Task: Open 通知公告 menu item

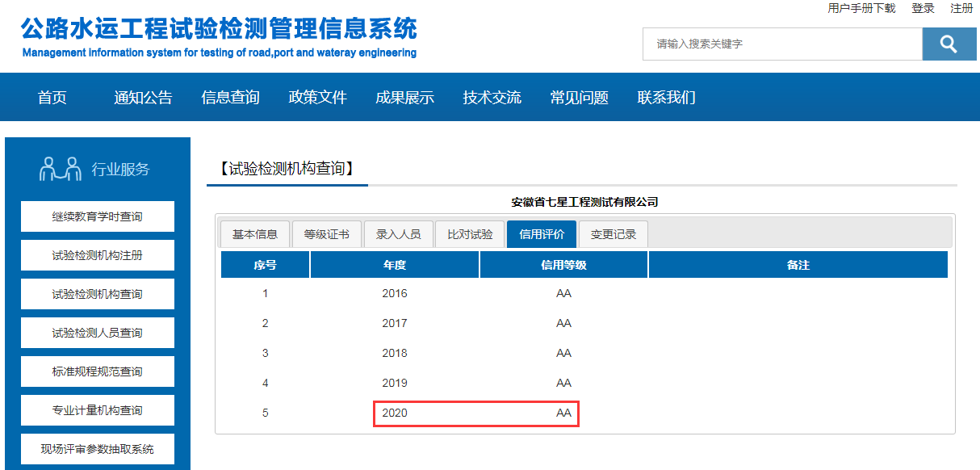Action: coord(143,98)
